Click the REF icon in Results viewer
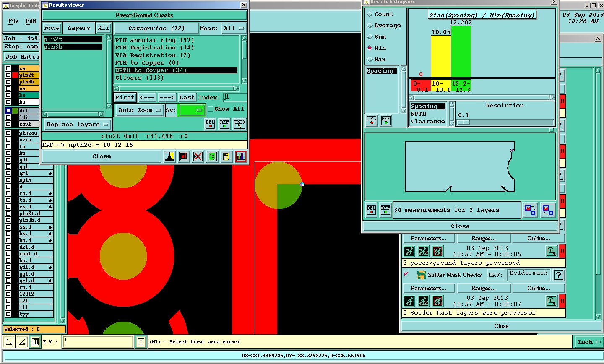The width and height of the screenshot is (604, 364). 225,124
